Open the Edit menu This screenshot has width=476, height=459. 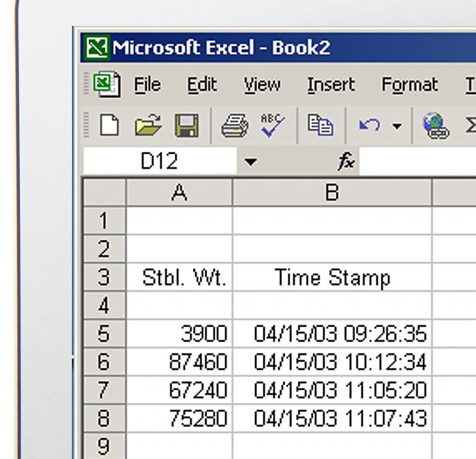point(202,85)
